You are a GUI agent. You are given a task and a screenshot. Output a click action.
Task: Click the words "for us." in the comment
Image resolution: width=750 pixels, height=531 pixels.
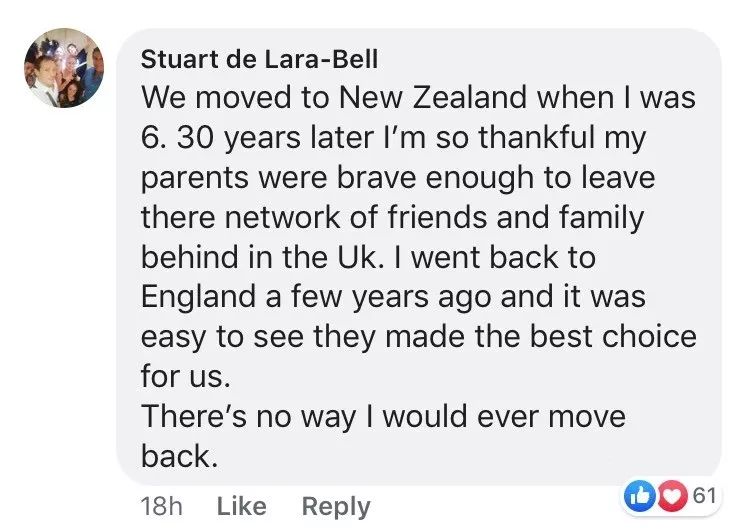click(186, 376)
